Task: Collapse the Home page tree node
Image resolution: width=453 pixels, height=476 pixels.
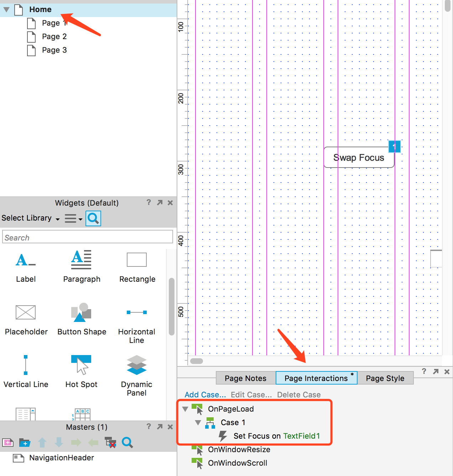Action: coord(6,10)
